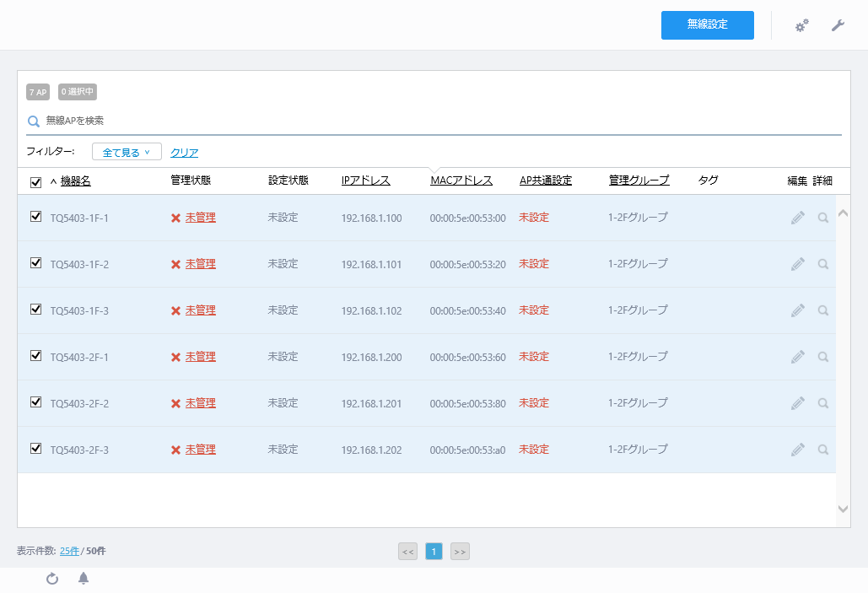Click the クリア filter link
868x593 pixels.
click(x=185, y=153)
